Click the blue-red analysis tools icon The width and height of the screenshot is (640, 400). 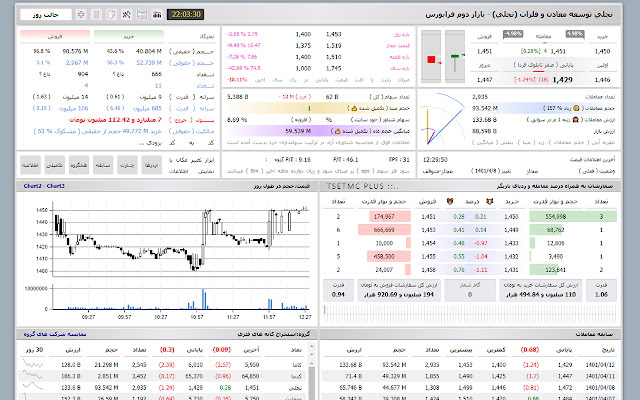point(127,15)
